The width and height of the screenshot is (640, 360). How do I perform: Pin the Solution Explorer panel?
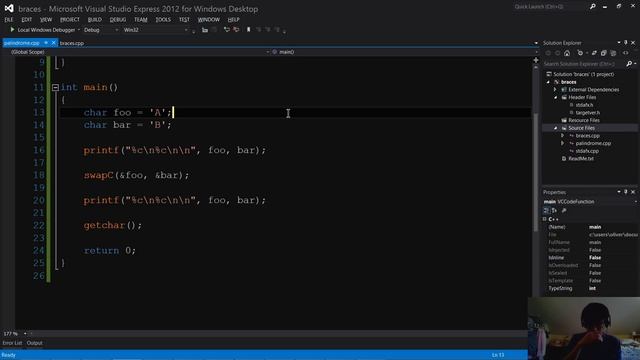tap(626, 43)
